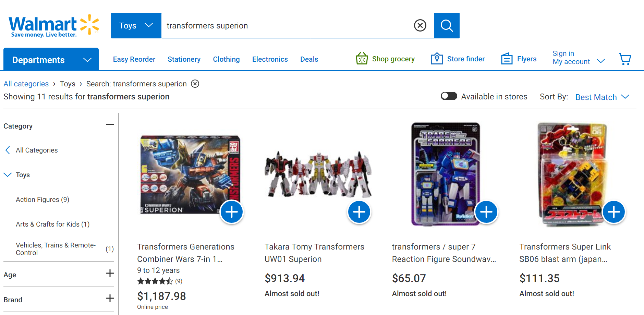The width and height of the screenshot is (644, 315).
Task: Add Takara Tomy UW01 Superion to cart
Action: (359, 212)
